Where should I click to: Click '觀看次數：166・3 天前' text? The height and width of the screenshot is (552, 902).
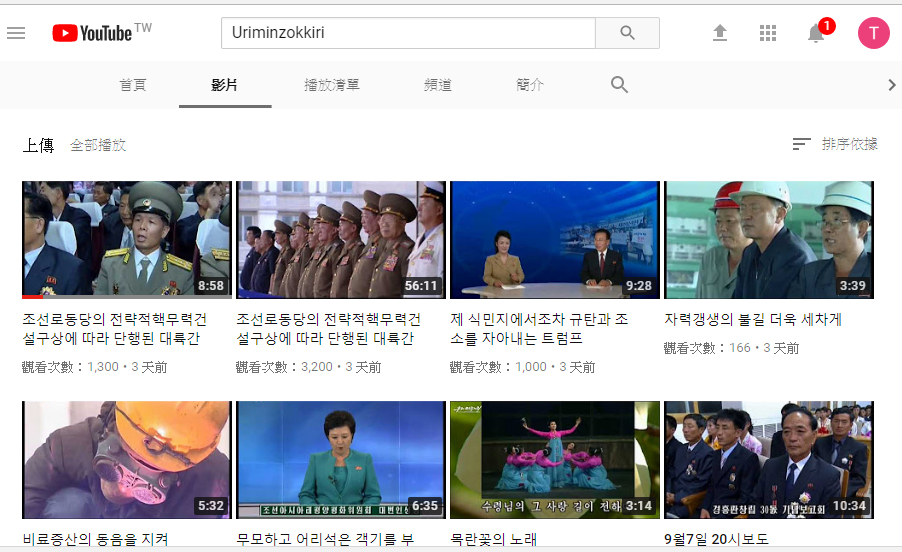coord(731,348)
